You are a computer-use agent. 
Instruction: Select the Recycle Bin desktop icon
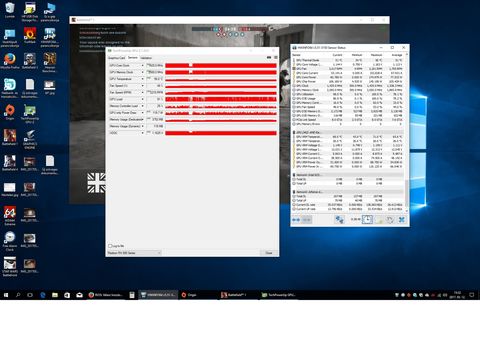point(10,10)
